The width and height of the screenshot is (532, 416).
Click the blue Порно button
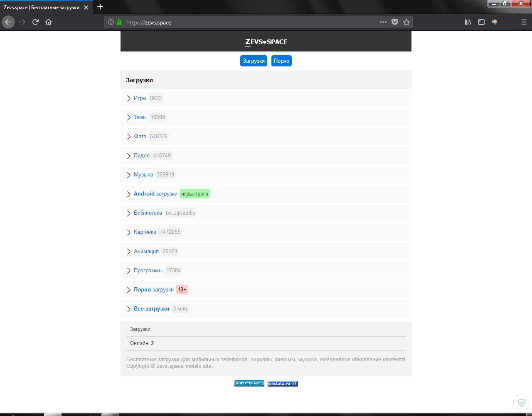coord(281,61)
